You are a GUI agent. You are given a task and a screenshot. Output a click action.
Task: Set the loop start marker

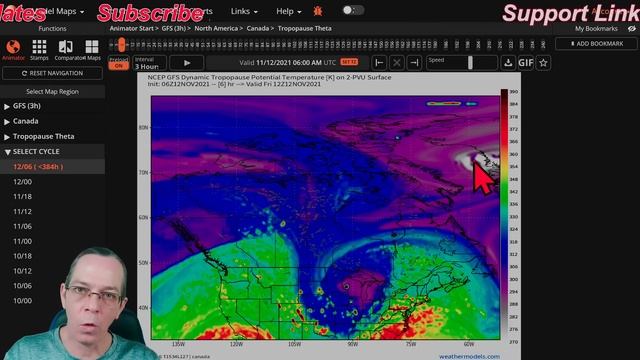(x=379, y=63)
